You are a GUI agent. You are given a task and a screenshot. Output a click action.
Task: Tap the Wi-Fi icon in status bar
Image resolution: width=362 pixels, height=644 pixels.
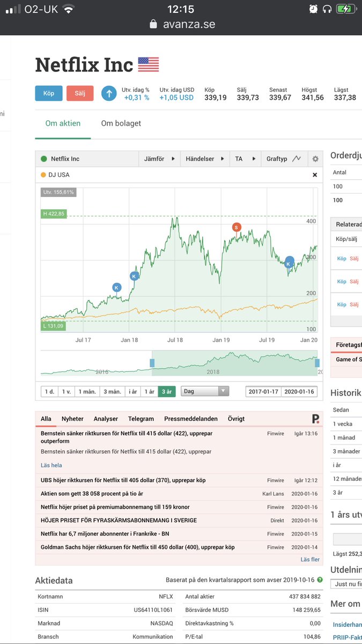68,9
